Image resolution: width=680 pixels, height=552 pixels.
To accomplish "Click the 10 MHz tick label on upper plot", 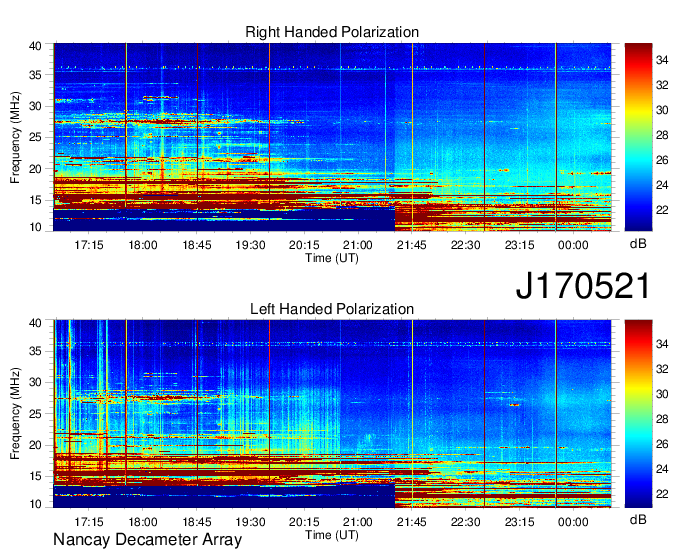I will [x=35, y=227].
